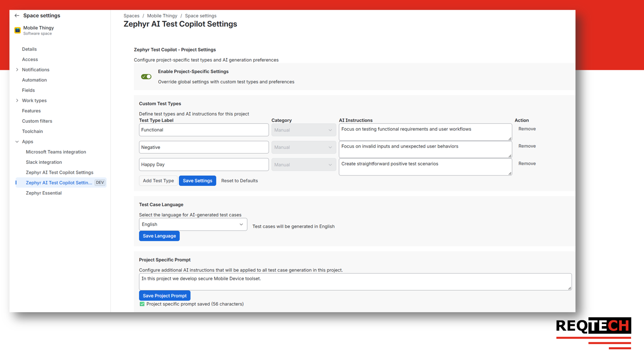Open the English language dropdown
644x362 pixels.
point(193,224)
